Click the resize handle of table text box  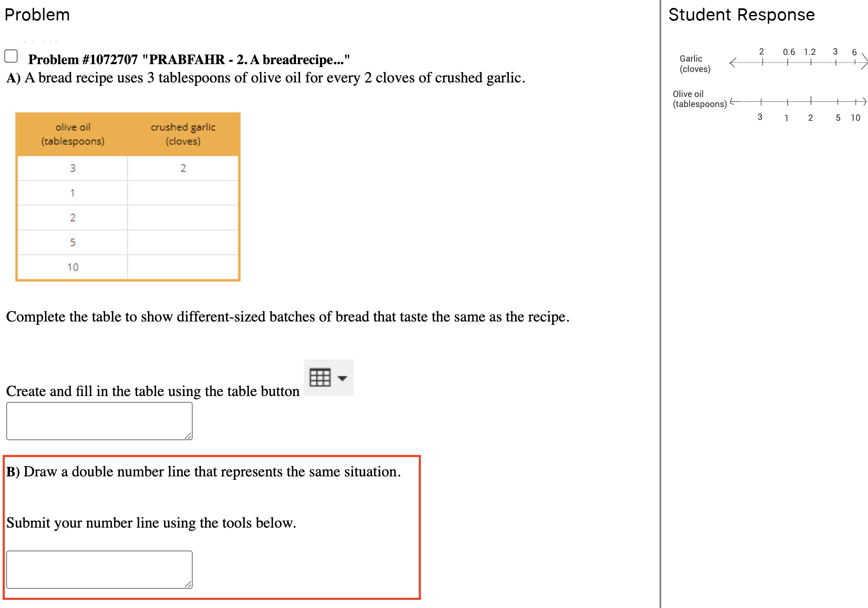coord(188,436)
